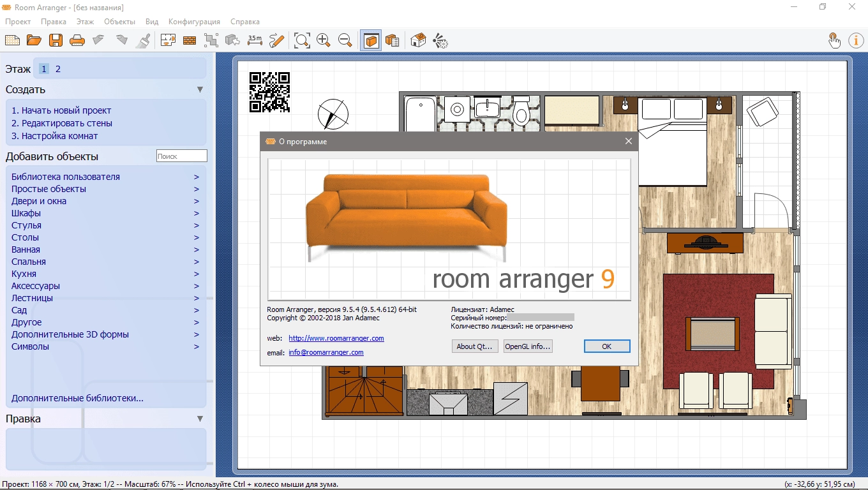Switch to floor 1 tab
868x490 pixels.
[43, 69]
